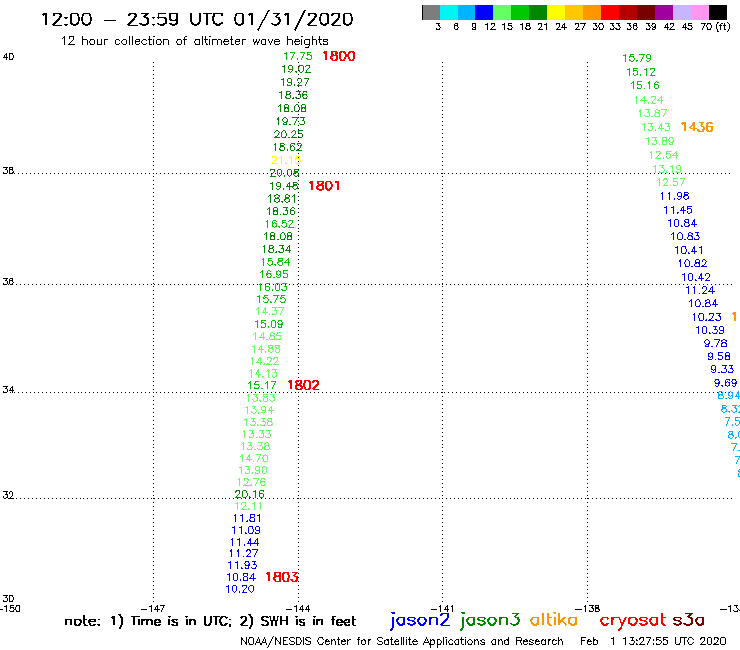Click the 13.43 value beside 1436
Screen dimensions: 740x650
coord(656,127)
